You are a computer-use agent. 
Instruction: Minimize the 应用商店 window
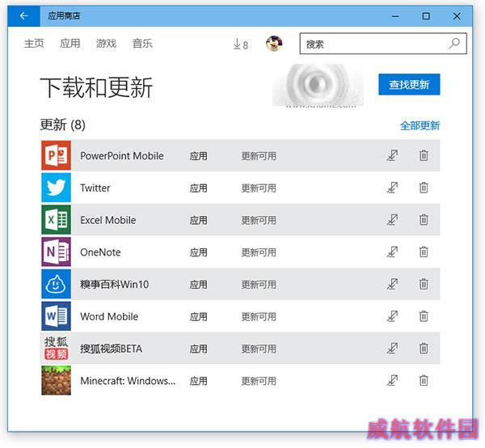click(395, 16)
